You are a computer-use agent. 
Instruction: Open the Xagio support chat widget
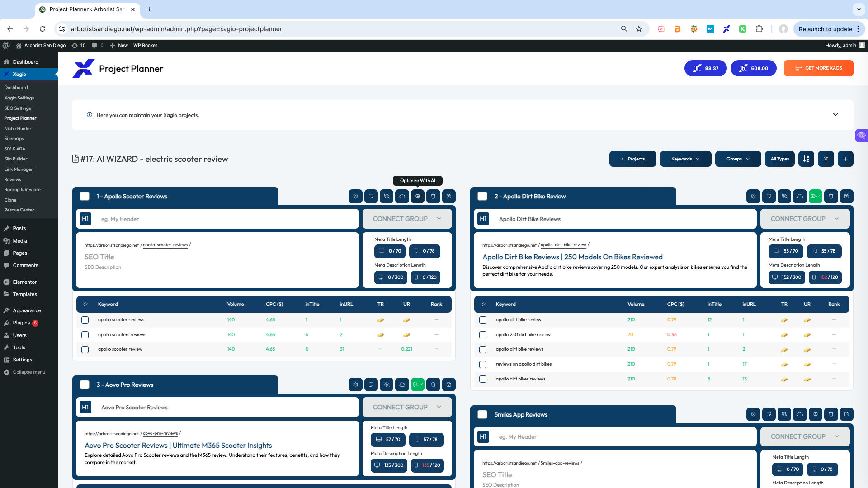(x=862, y=136)
